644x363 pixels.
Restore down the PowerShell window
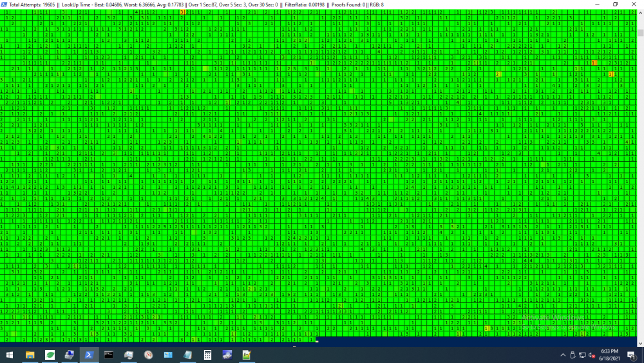615,5
